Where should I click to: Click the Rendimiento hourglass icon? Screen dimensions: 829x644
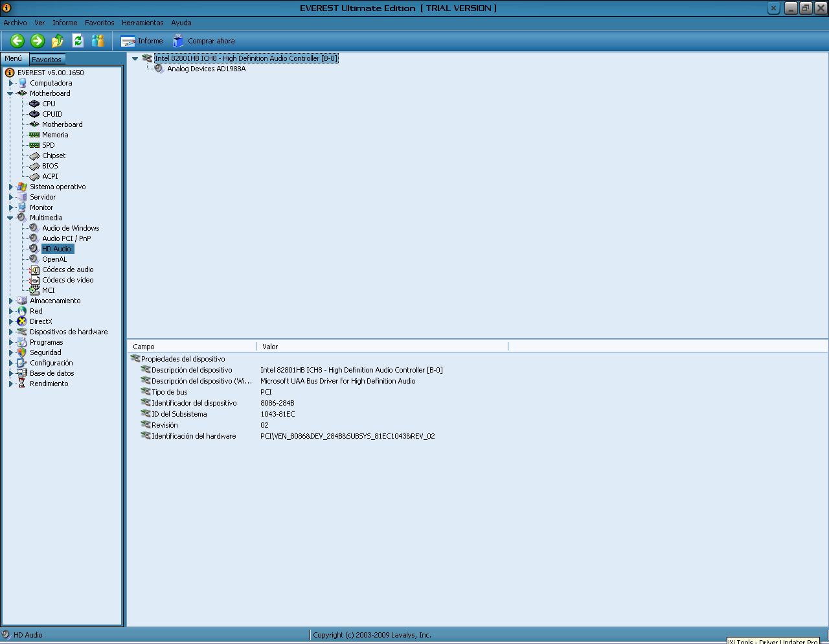point(22,384)
